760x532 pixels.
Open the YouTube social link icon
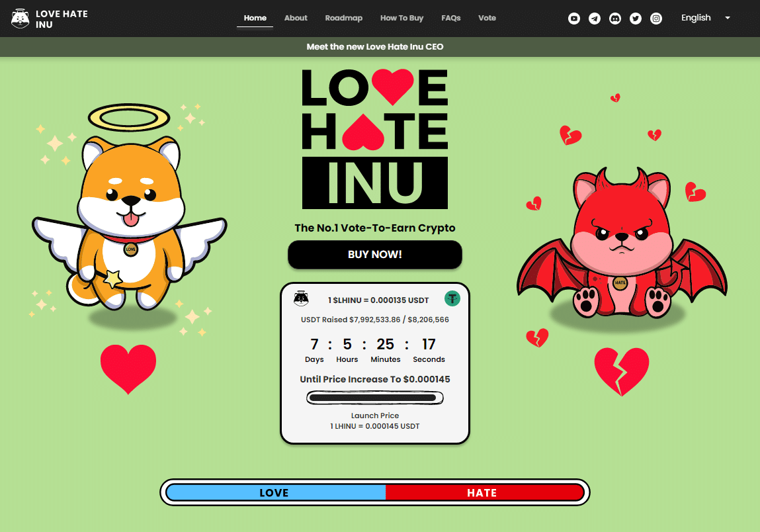[x=574, y=19]
